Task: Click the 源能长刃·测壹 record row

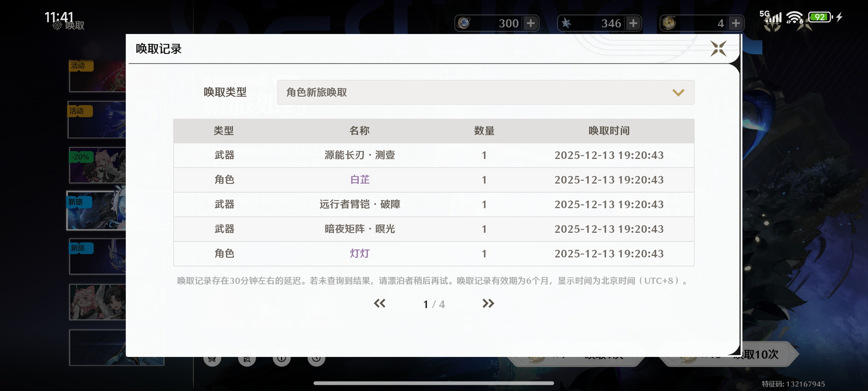Action: click(x=433, y=155)
